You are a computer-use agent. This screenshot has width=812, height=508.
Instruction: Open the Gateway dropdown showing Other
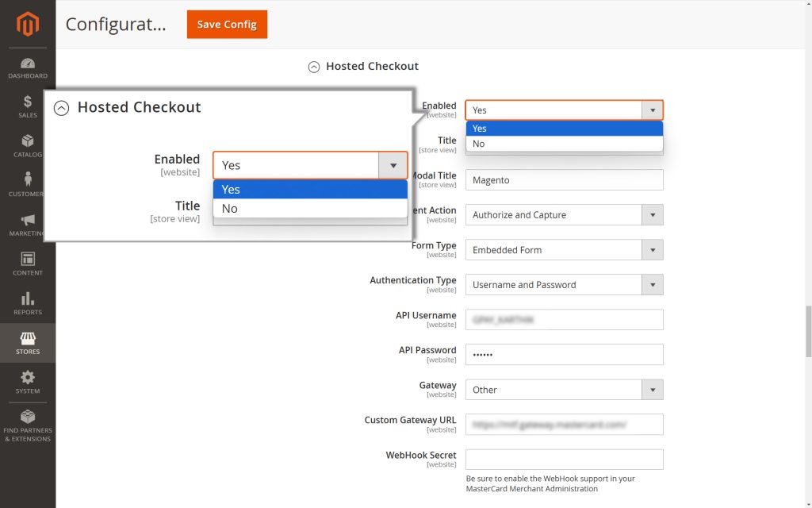pyautogui.click(x=564, y=390)
